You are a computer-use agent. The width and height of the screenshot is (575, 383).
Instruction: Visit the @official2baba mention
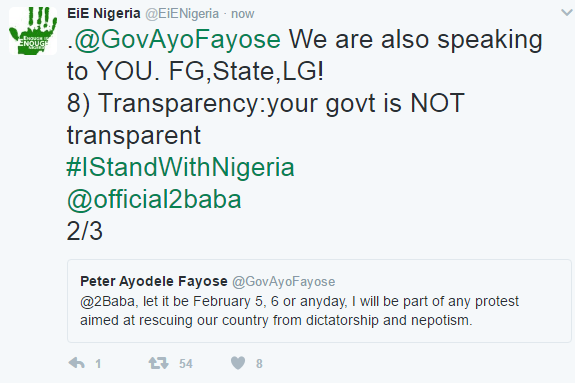pos(154,200)
